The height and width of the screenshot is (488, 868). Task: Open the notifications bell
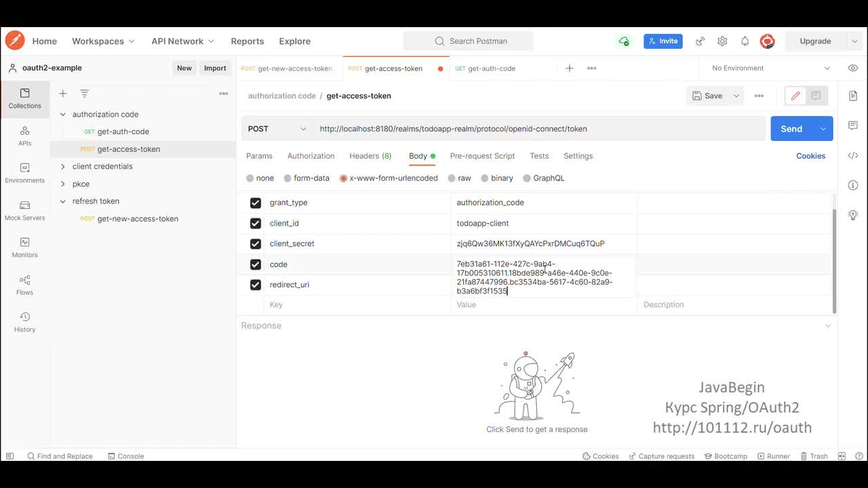click(x=745, y=41)
